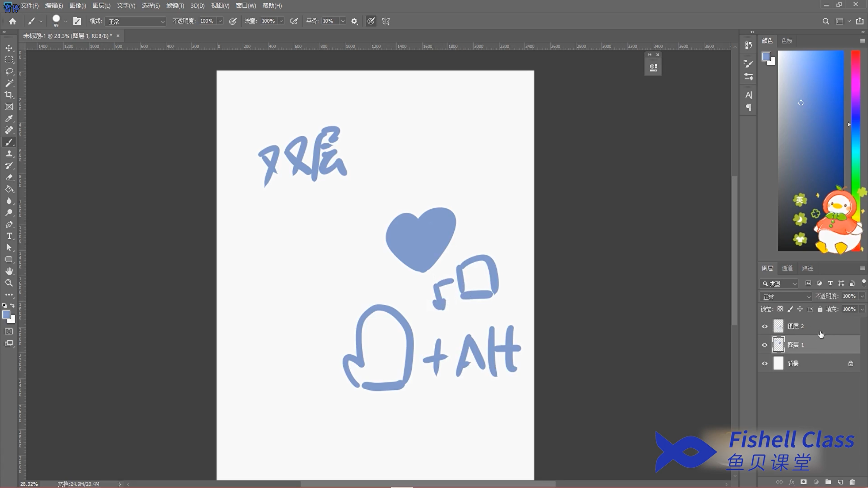The height and width of the screenshot is (488, 868).
Task: Select the Crop tool
Action: pyautogui.click(x=9, y=95)
